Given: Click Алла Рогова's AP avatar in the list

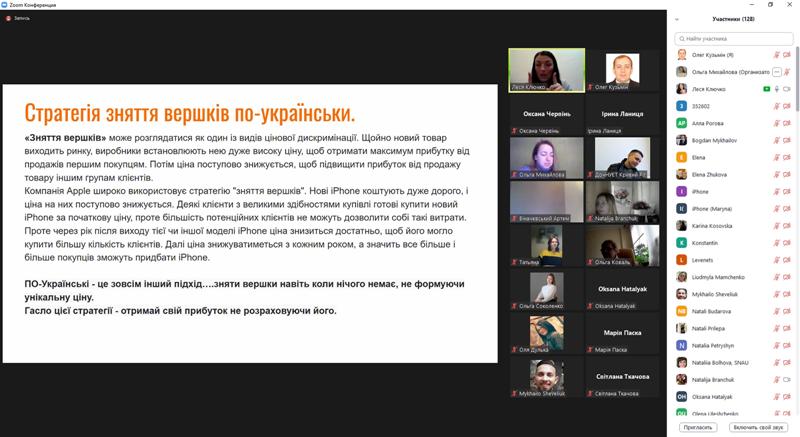Looking at the screenshot, I should 682,123.
